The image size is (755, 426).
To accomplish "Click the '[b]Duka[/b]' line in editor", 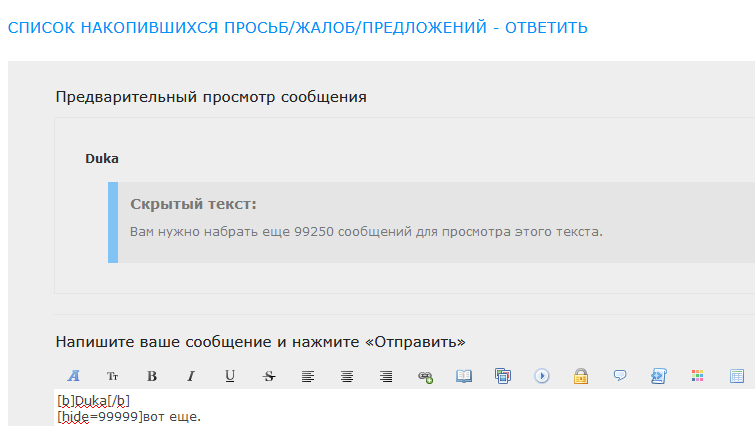I will pyautogui.click(x=93, y=400).
